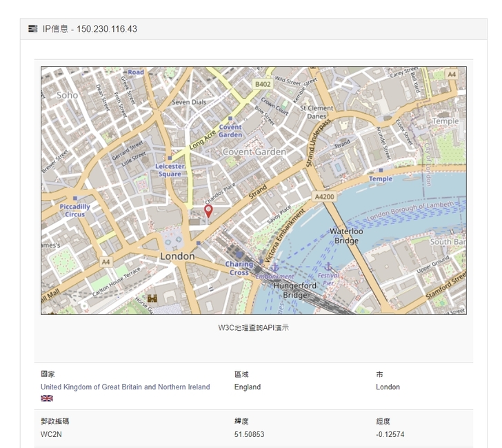This screenshot has width=502, height=448.
Task: Select the longitude value -0.12574
Action: [x=391, y=434]
